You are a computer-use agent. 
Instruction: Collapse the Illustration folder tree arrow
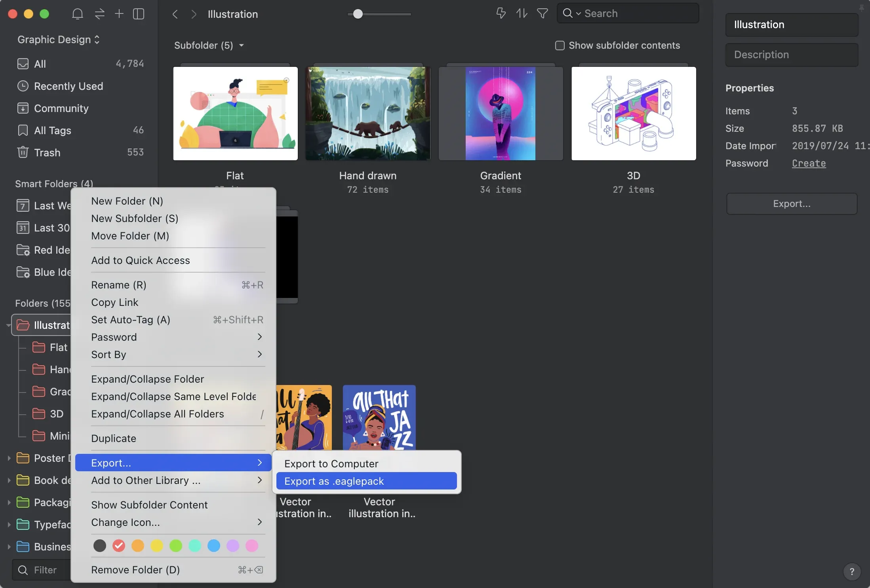[8, 325]
